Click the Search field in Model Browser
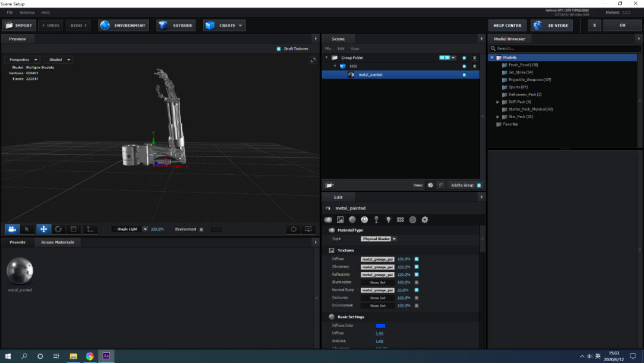The height and width of the screenshot is (363, 644). coord(565,48)
